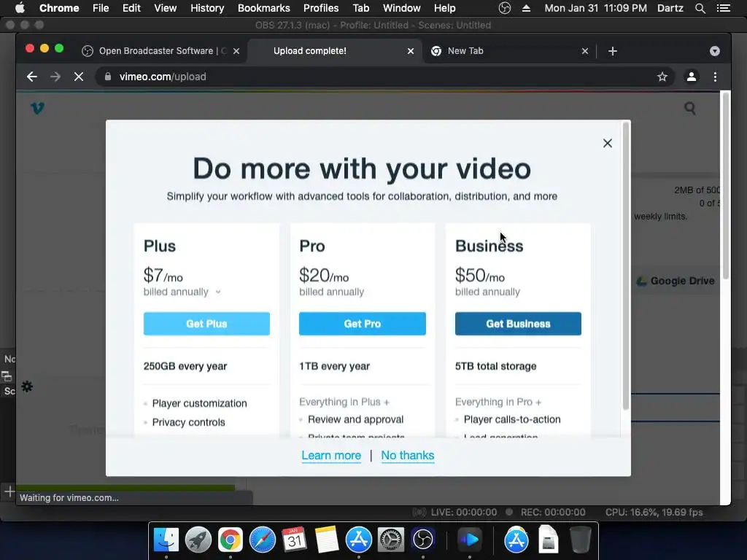Open a new tab with plus

pos(613,51)
